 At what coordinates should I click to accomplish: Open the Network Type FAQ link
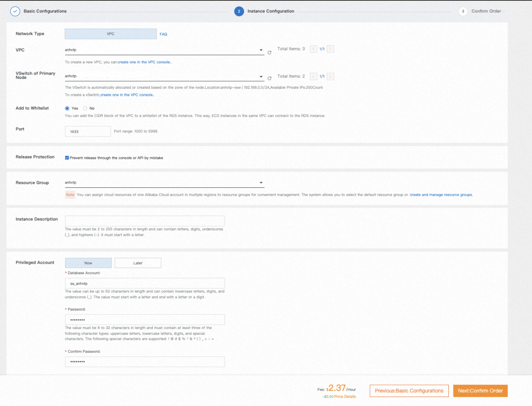click(x=163, y=34)
